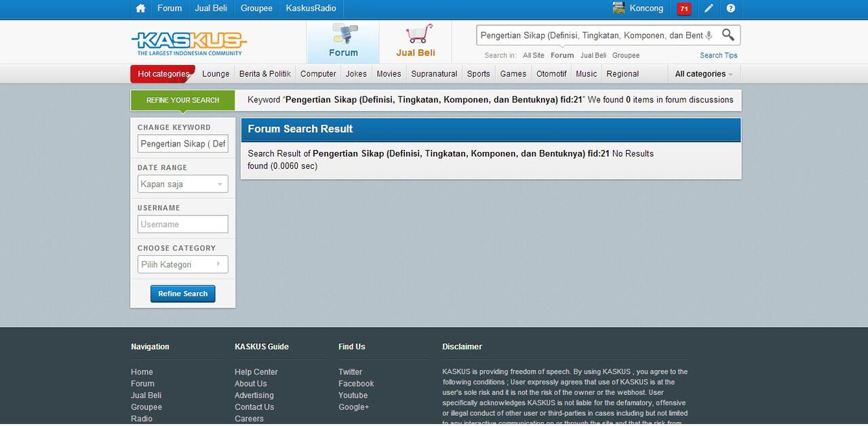Screen dimensions: 868x426
Task: Open Contact Us footer link
Action: click(x=254, y=407)
